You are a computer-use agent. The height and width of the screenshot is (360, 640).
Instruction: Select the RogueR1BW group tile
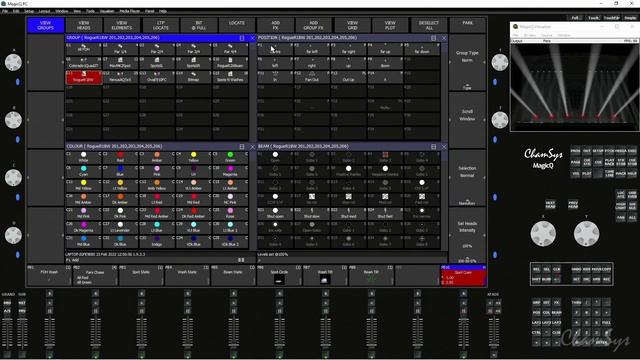[x=84, y=77]
